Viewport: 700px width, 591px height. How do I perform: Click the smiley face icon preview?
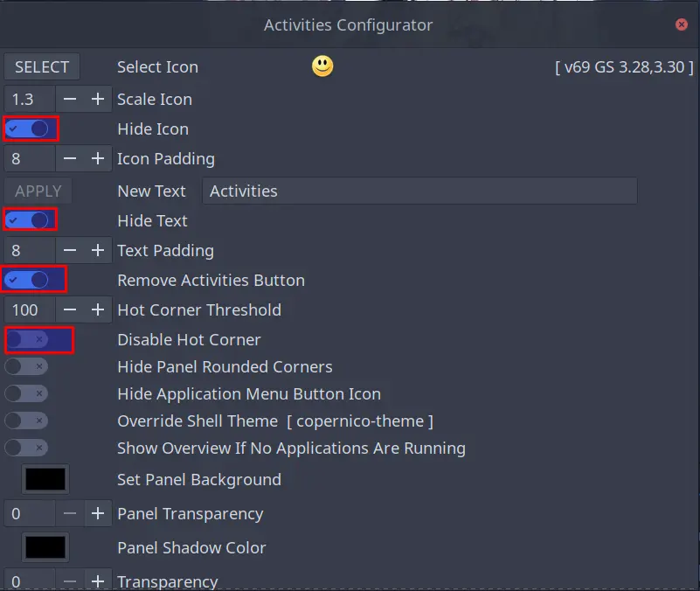pyautogui.click(x=322, y=66)
